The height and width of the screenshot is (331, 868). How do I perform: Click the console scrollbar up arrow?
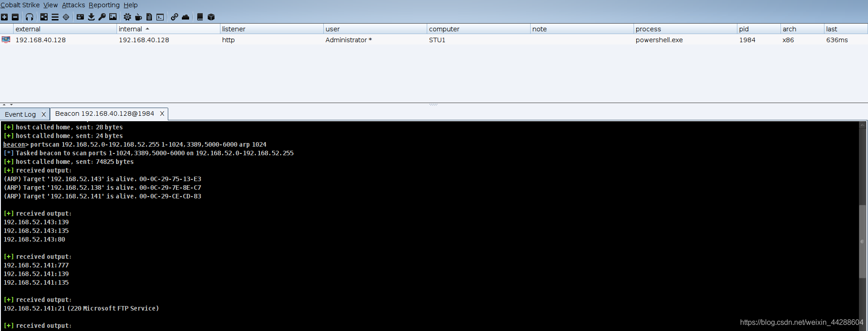pyautogui.click(x=863, y=124)
